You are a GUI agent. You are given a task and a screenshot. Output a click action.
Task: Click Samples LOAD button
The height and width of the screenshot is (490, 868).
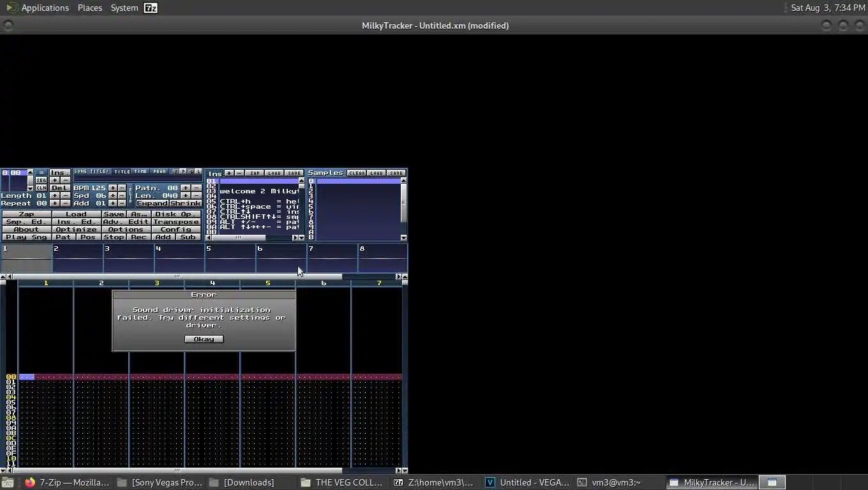377,173
